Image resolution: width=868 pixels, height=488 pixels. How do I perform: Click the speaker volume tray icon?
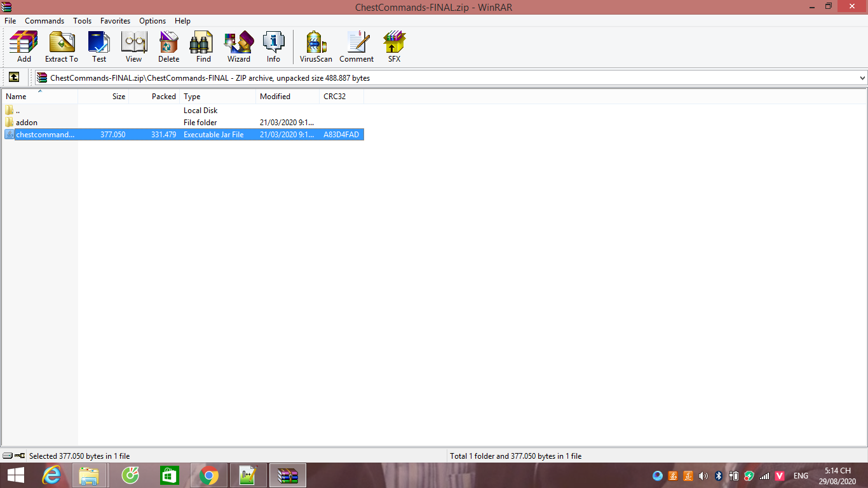(703, 475)
